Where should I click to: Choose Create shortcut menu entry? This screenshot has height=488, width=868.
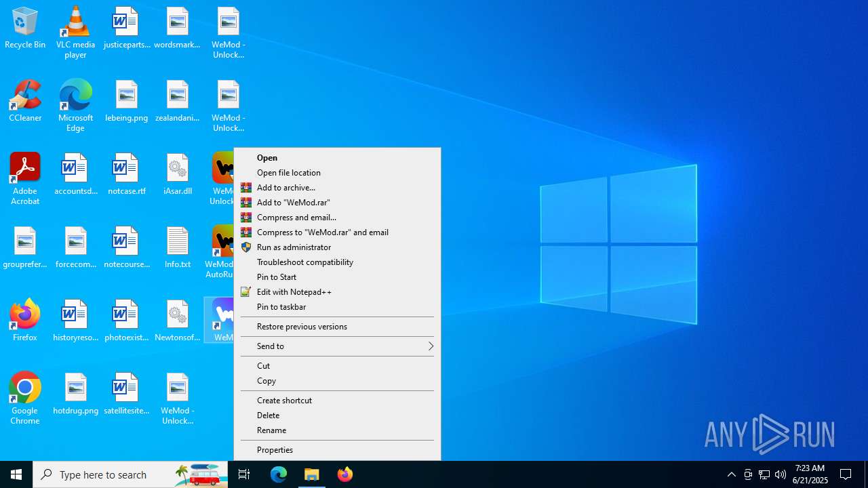(x=337, y=401)
